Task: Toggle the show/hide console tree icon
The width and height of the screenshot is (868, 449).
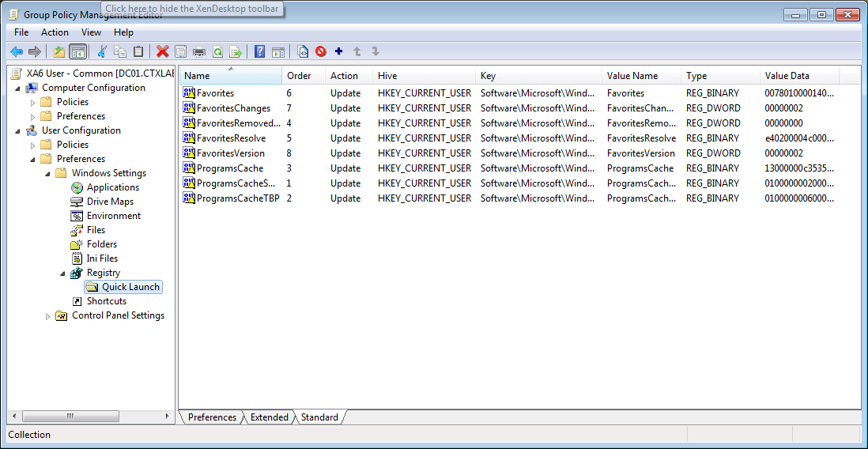Action: tap(78, 52)
